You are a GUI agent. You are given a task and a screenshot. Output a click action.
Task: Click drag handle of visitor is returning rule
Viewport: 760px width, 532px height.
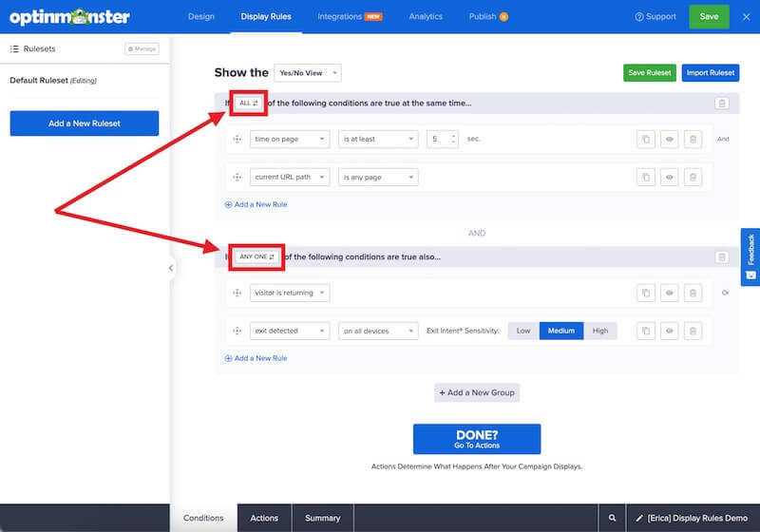pyautogui.click(x=237, y=294)
